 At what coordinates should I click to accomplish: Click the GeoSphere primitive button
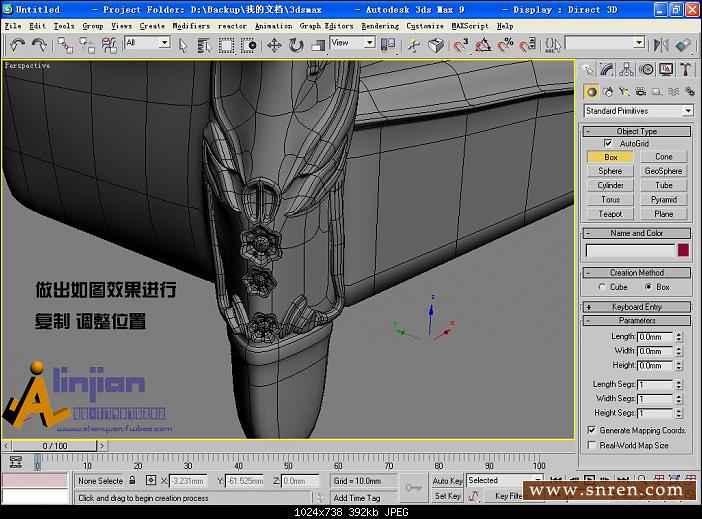click(663, 171)
